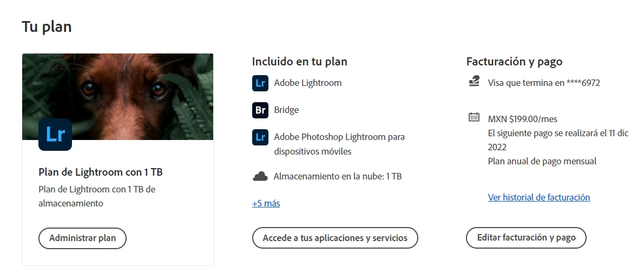This screenshot has height=280, width=644.
Task: Click Almacenamiento en la nube: 1 TB text
Action: pyautogui.click(x=338, y=176)
